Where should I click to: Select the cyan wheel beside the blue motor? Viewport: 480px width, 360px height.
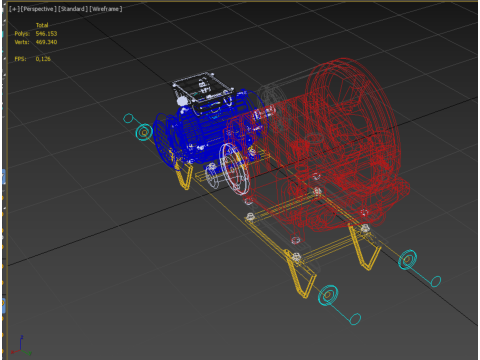tap(144, 132)
